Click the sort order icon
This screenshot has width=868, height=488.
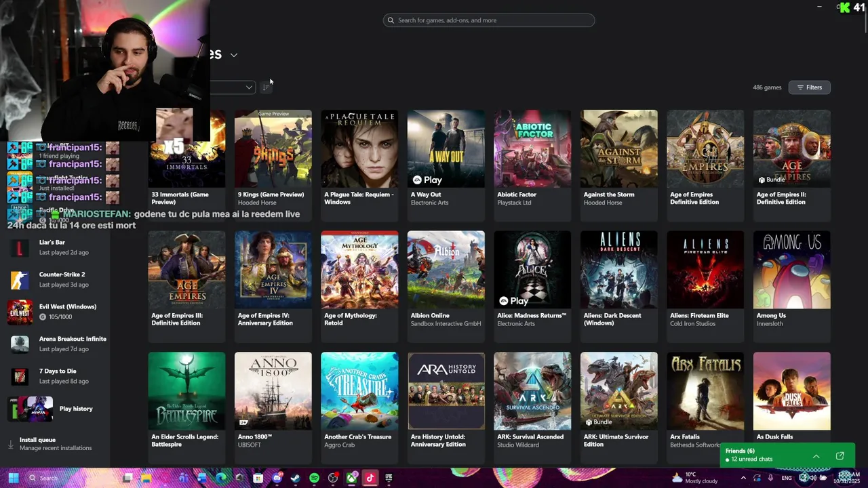tap(267, 87)
